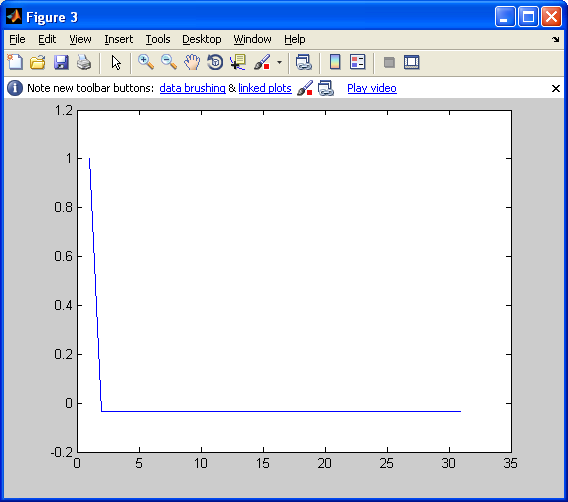
Task: Dismiss the toolbar notification bar
Action: pos(556,88)
